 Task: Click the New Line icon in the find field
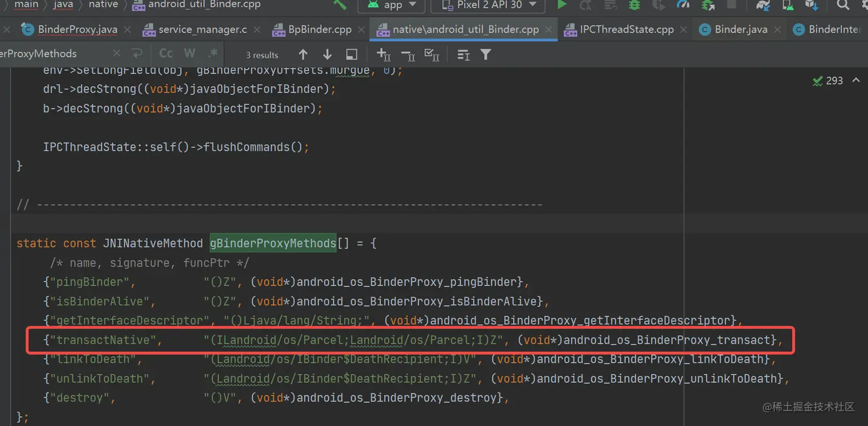pyautogui.click(x=137, y=54)
